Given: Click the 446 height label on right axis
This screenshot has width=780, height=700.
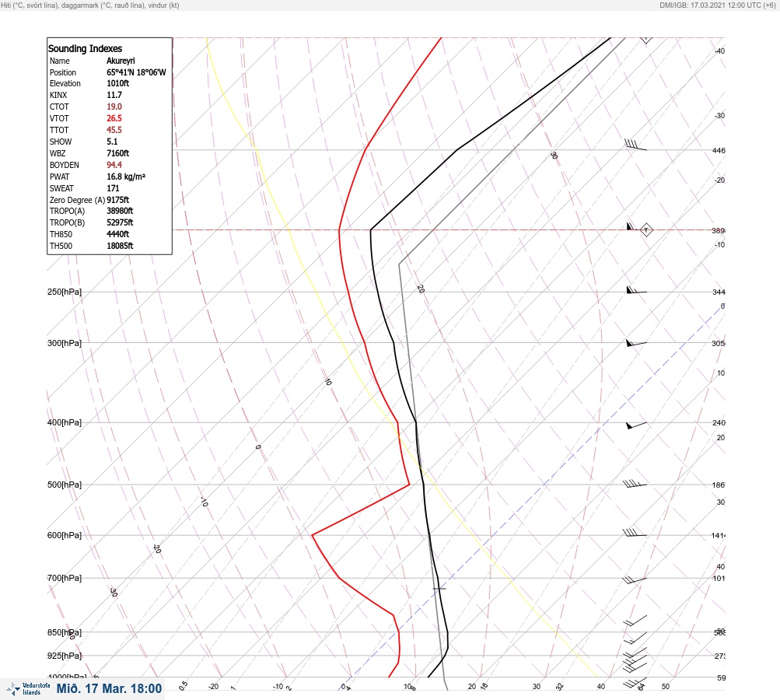Looking at the screenshot, I should (x=719, y=150).
